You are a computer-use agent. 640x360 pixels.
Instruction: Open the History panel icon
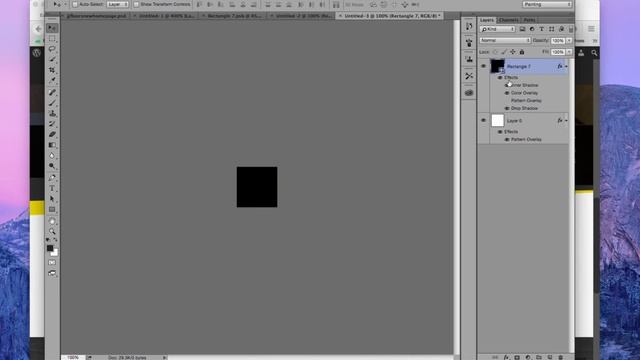point(469,27)
